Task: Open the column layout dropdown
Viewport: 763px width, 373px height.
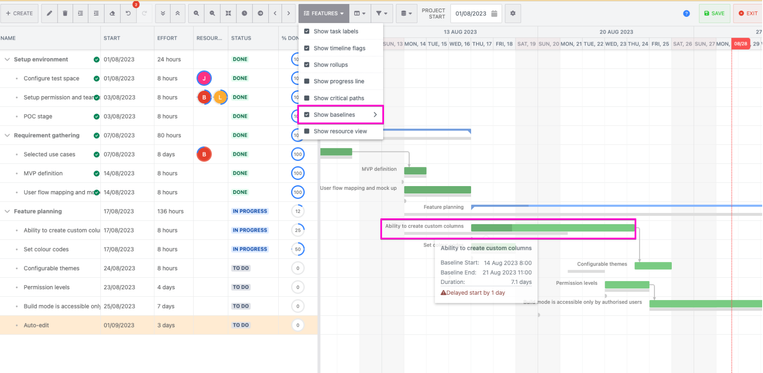Action: point(360,14)
